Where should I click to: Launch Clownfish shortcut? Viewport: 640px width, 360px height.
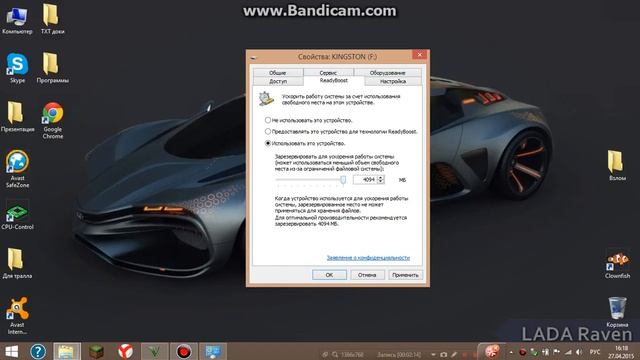coord(617,265)
